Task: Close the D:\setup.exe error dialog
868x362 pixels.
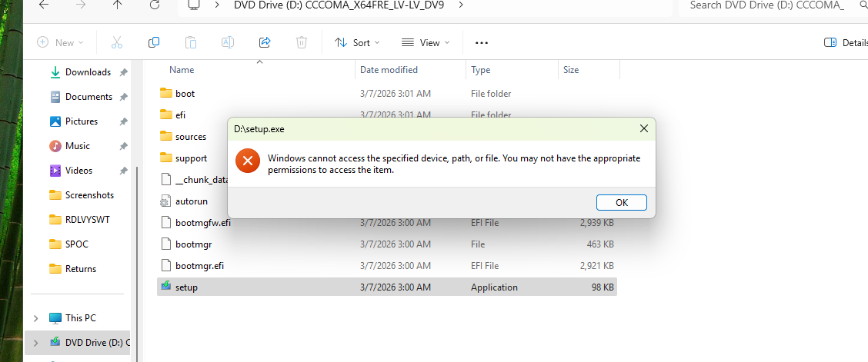Action: coord(643,129)
